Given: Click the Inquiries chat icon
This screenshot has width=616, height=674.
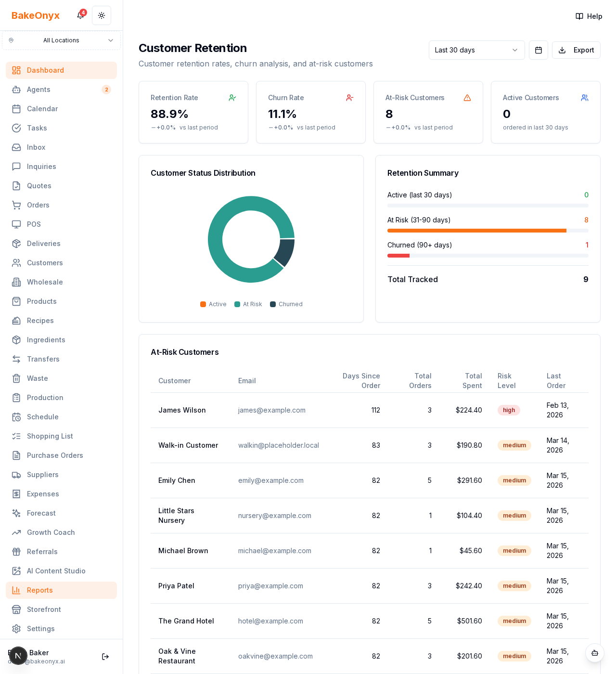Looking at the screenshot, I should (16, 167).
